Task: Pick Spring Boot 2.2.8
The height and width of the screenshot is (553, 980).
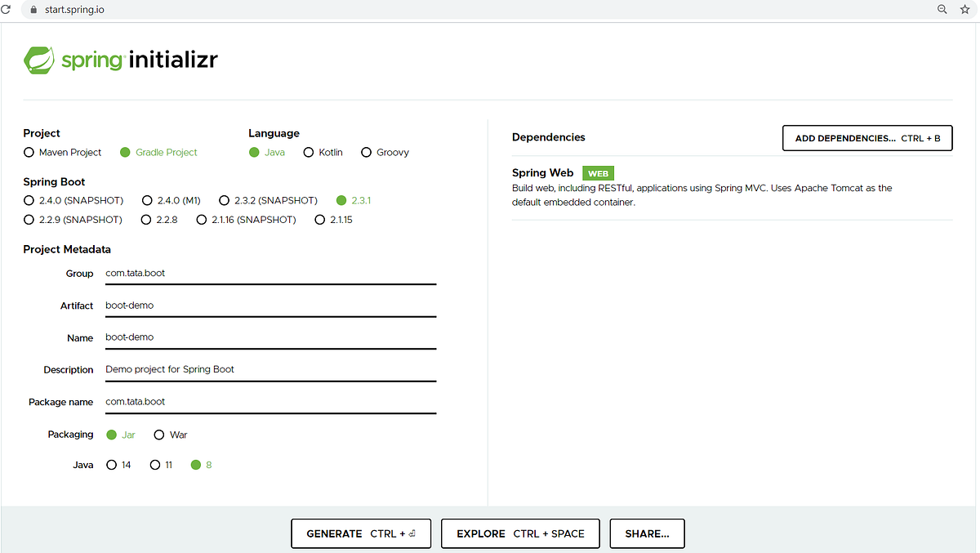Action: pos(145,219)
